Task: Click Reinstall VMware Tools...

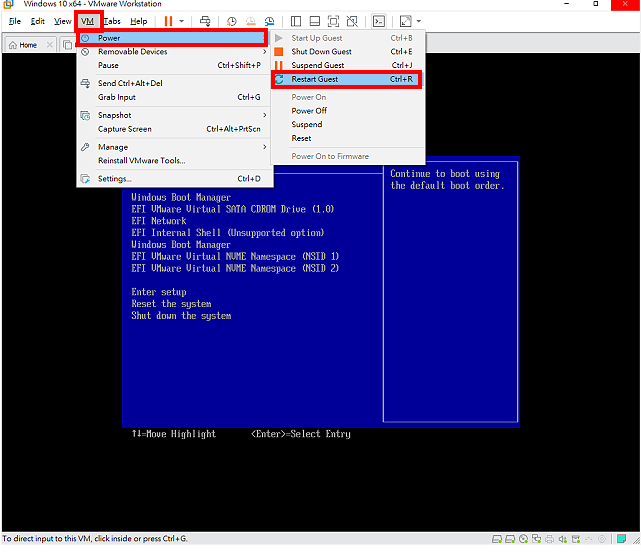Action: pyautogui.click(x=174, y=161)
